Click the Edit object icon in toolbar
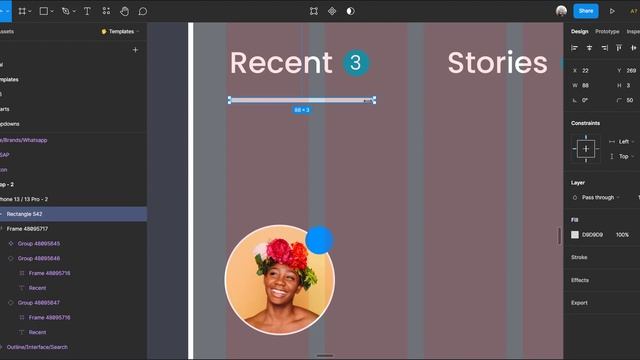The width and height of the screenshot is (640, 360). click(313, 11)
